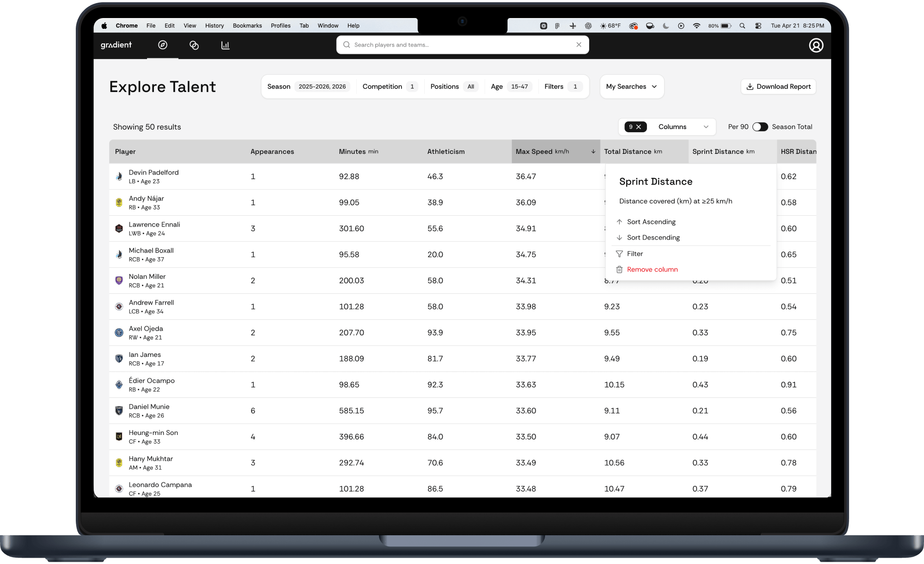Screen dimensions: 924x564
Task: Toggle Per 90 / Season Total switch
Action: (x=760, y=127)
